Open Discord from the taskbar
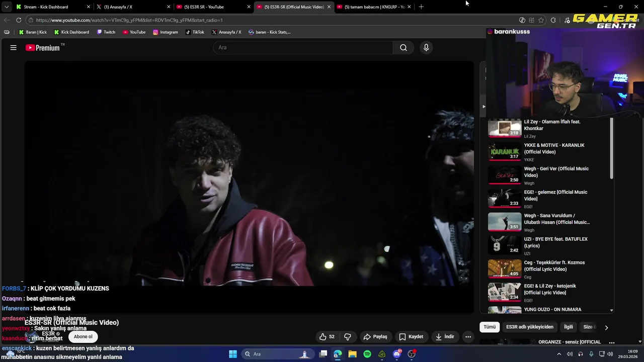Viewport: 644px width, 362px height. (x=397, y=354)
